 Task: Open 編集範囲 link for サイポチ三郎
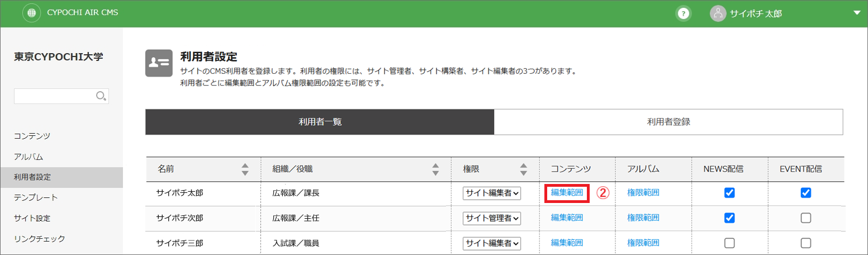567,243
